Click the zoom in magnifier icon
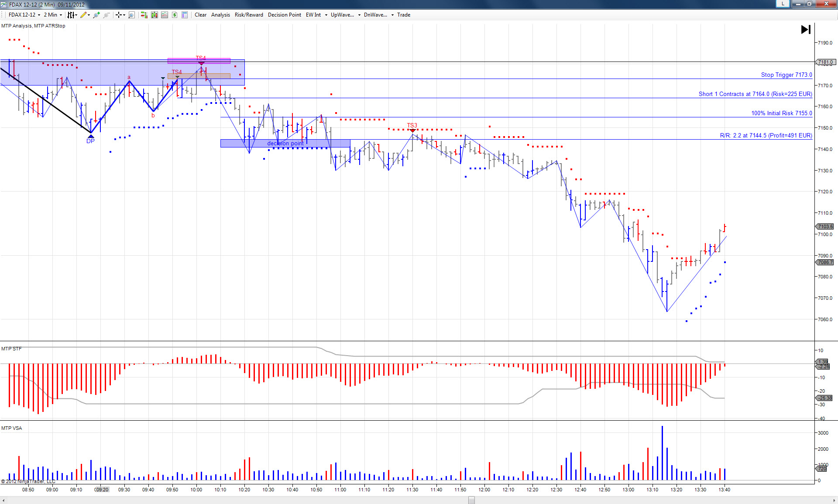Viewport: 838px width, 504px height. pyautogui.click(x=96, y=15)
